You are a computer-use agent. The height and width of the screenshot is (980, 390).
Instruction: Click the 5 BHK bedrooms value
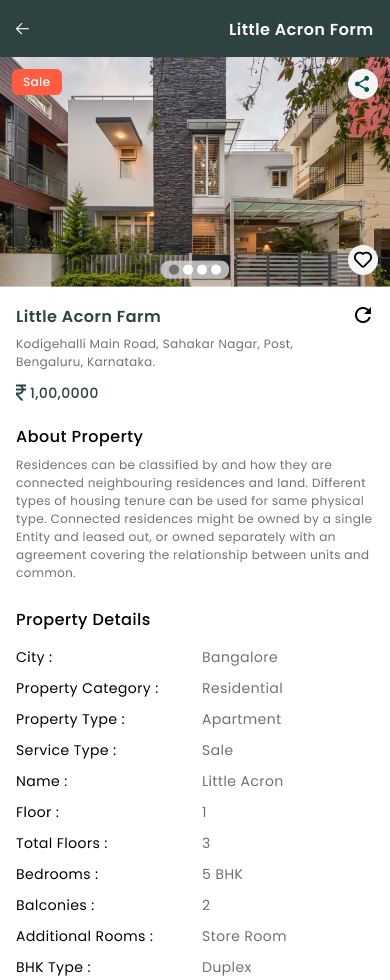(x=222, y=874)
